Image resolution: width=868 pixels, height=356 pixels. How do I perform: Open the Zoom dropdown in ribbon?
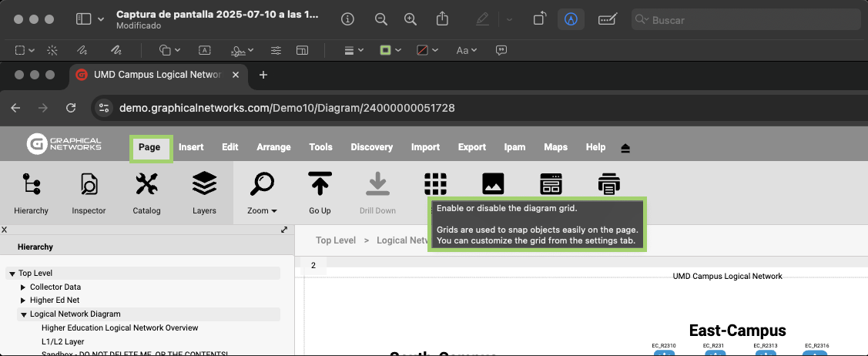coord(262,210)
